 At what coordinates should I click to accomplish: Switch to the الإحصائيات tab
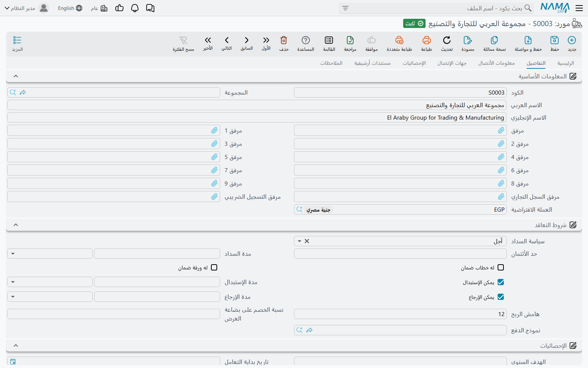click(x=414, y=63)
